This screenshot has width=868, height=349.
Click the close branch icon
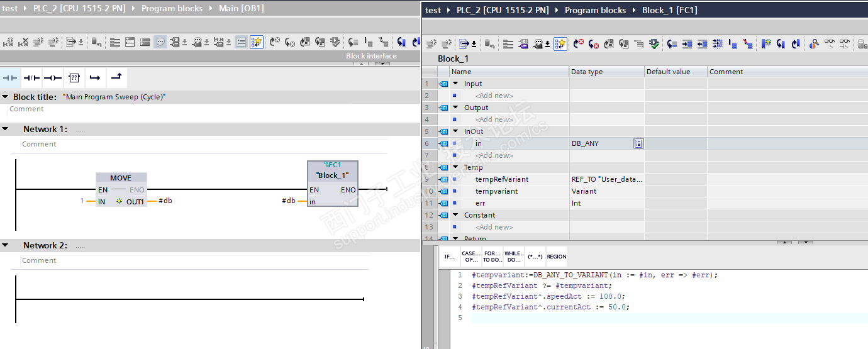(116, 77)
